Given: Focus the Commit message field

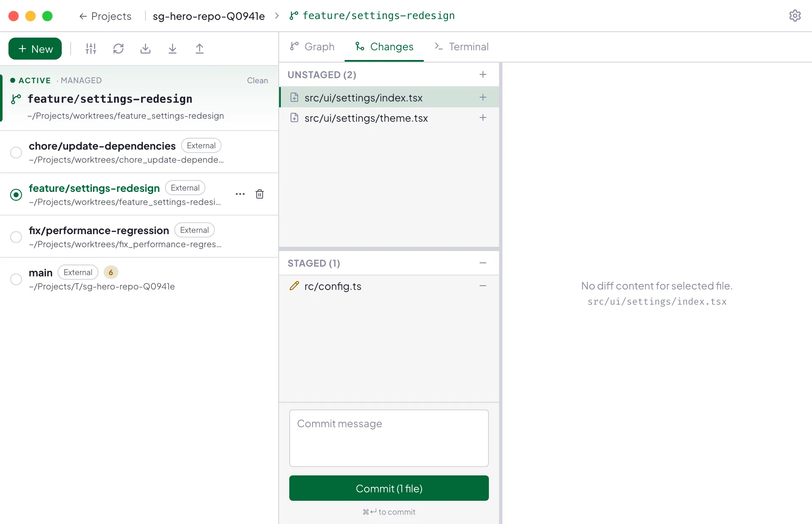Looking at the screenshot, I should pyautogui.click(x=389, y=438).
